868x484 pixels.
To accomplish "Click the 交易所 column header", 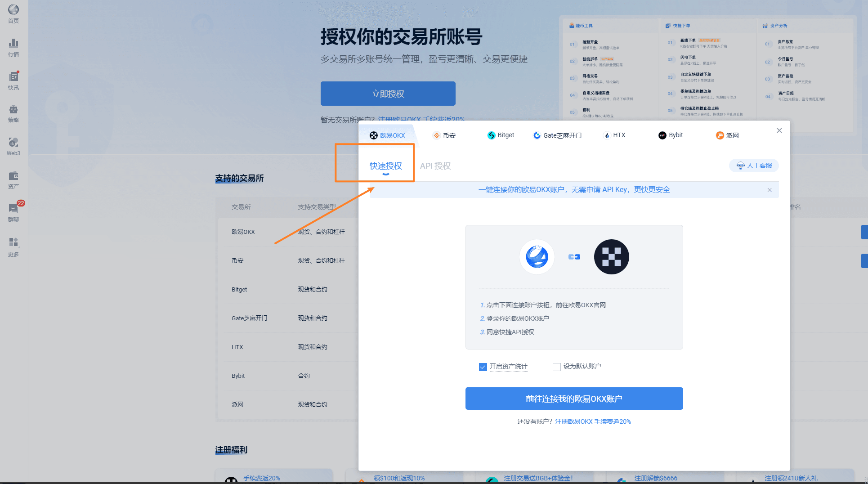I will [x=241, y=207].
